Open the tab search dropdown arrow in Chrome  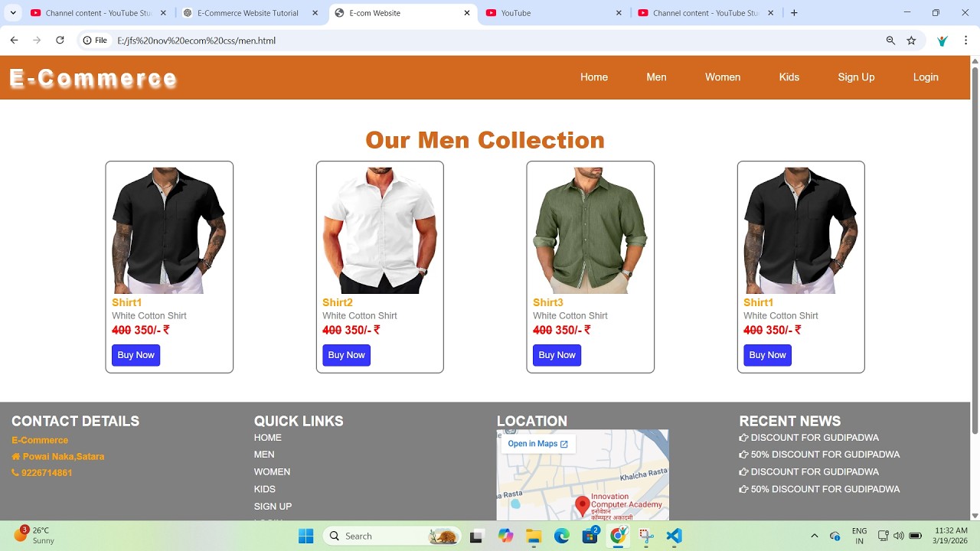(13, 13)
